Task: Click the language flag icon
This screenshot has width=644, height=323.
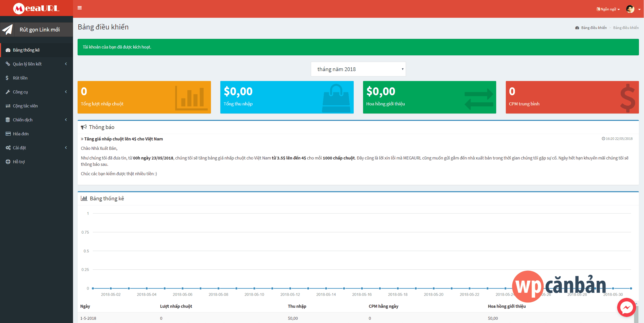Action: (598, 9)
